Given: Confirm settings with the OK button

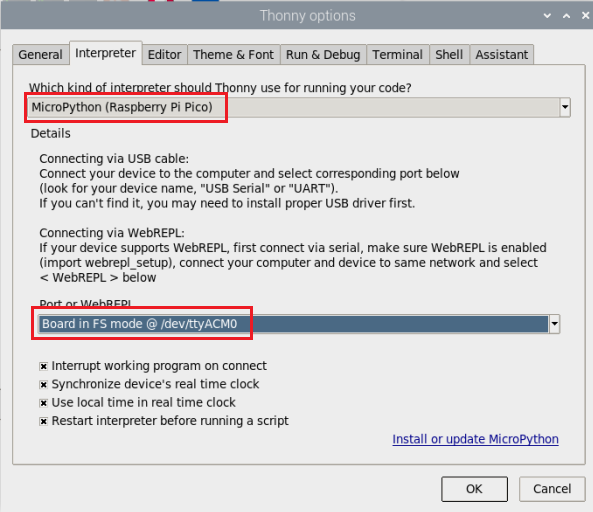Looking at the screenshot, I should (474, 489).
